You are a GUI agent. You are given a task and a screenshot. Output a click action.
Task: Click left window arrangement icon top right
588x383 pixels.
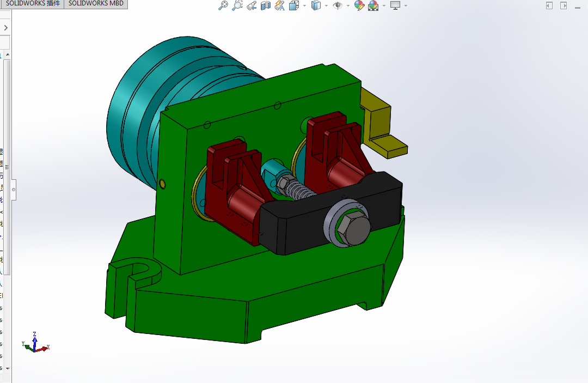(549, 5)
